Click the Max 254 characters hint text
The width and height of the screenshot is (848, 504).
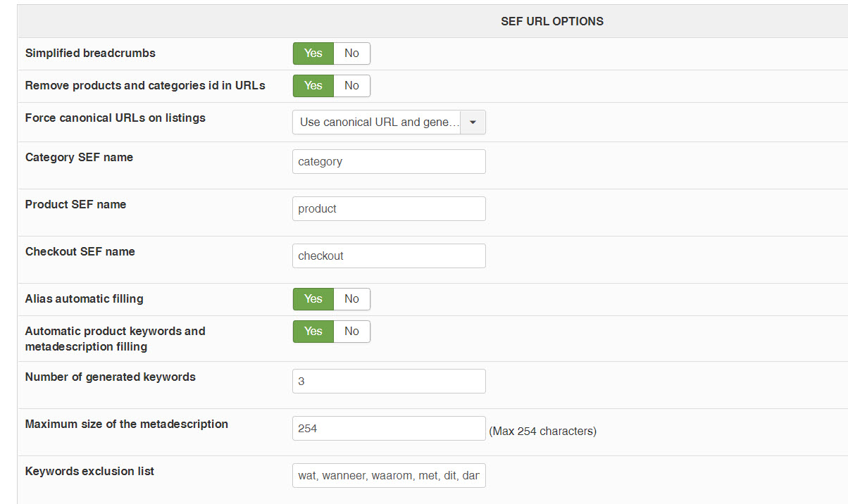(542, 431)
